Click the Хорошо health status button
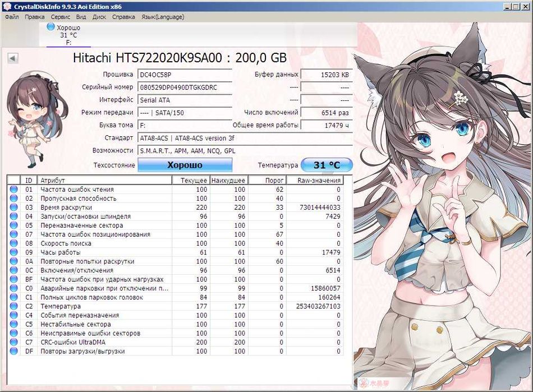The image size is (533, 392). 185,165
